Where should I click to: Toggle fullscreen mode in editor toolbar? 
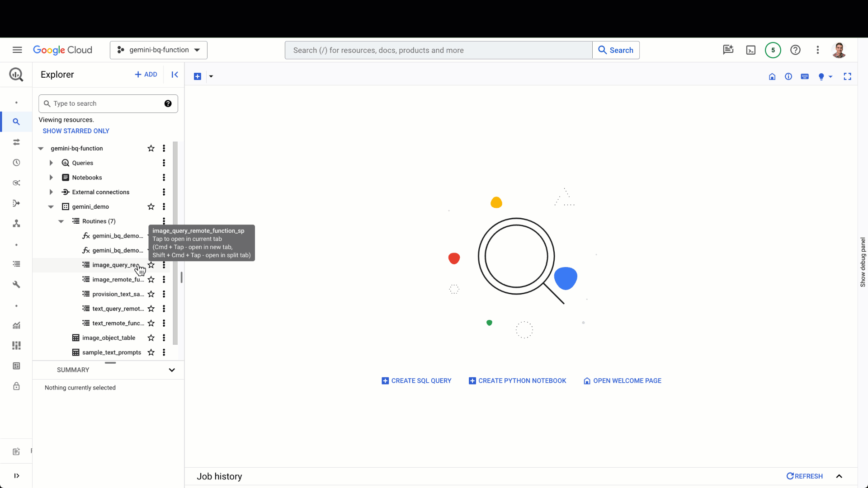pyautogui.click(x=847, y=76)
